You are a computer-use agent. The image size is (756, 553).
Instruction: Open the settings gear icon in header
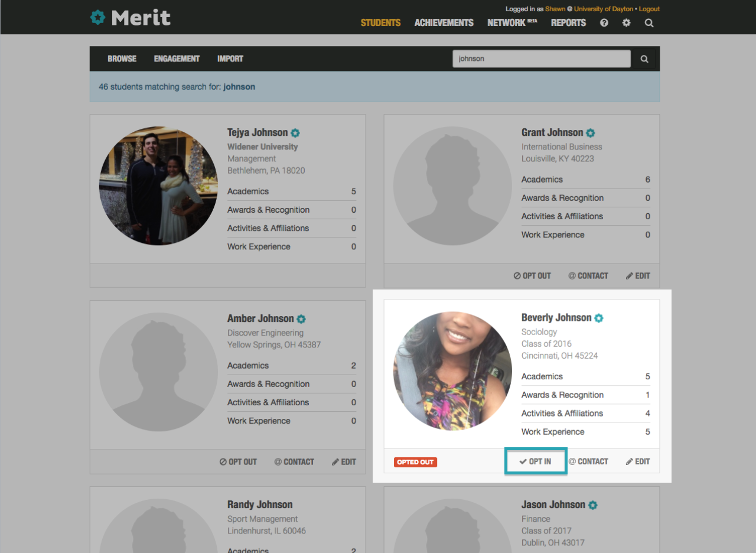(x=626, y=23)
